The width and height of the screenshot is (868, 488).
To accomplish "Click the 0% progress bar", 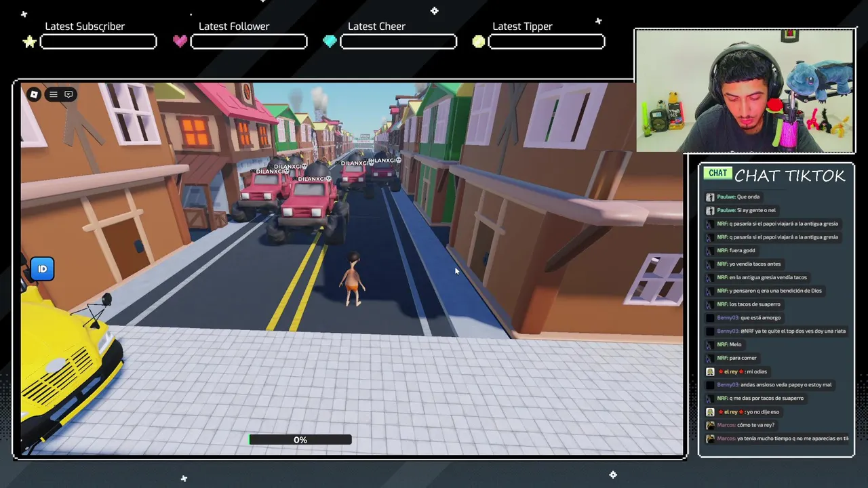I will pyautogui.click(x=300, y=440).
